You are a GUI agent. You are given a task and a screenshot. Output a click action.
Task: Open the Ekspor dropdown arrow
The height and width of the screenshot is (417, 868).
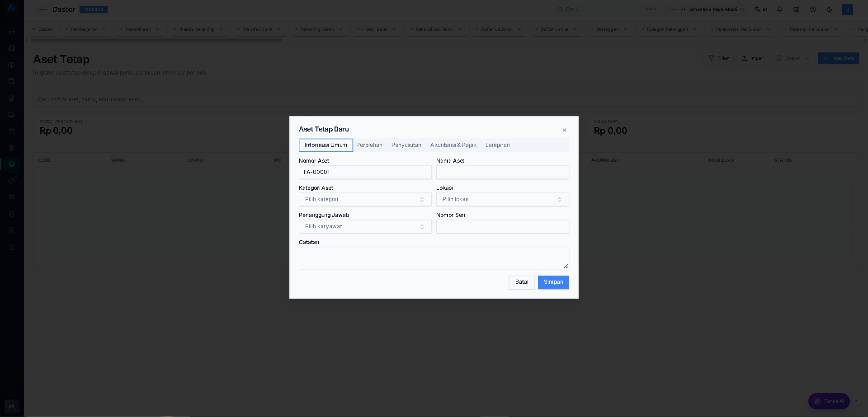pyautogui.click(x=807, y=58)
